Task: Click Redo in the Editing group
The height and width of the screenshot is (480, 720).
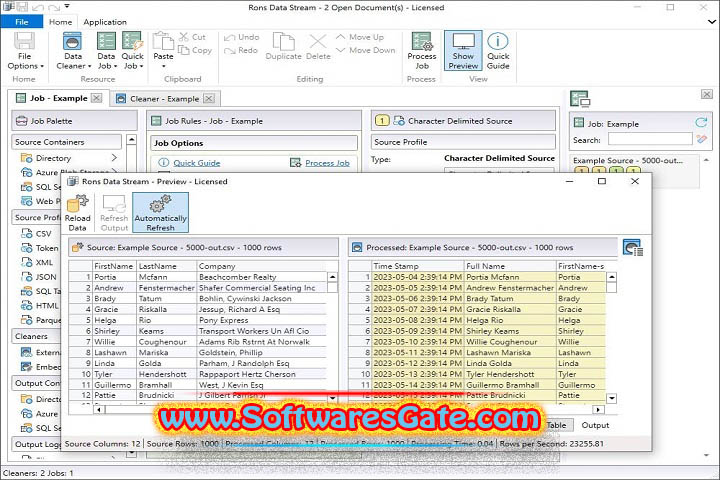Action: tap(241, 50)
